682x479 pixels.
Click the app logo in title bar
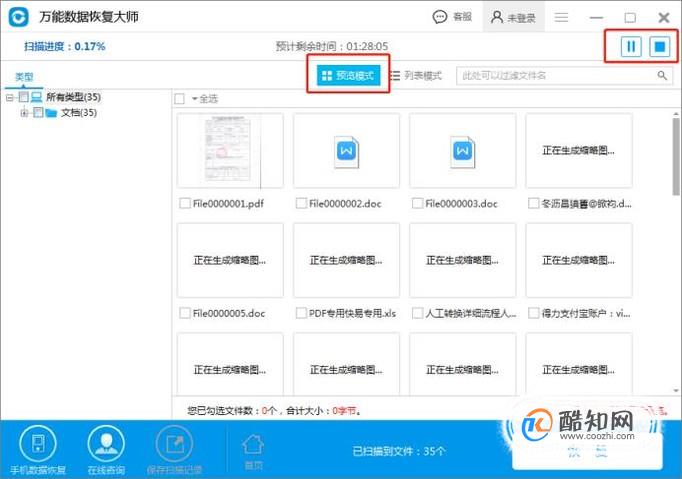(x=18, y=17)
